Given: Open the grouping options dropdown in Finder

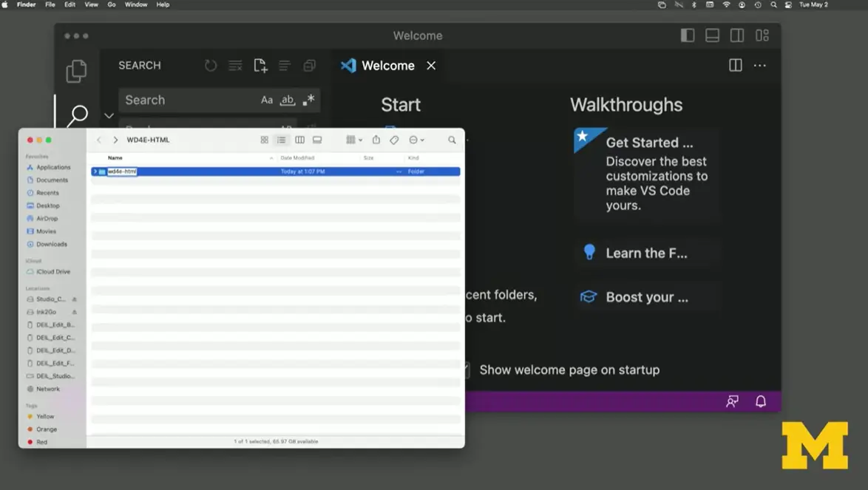Looking at the screenshot, I should [353, 140].
